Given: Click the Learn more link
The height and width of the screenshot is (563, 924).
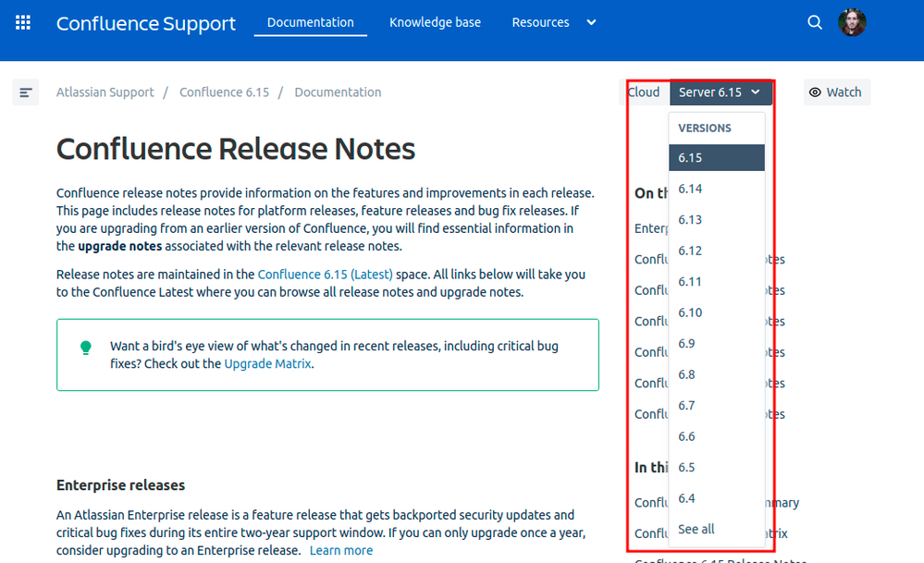Looking at the screenshot, I should tap(341, 551).
